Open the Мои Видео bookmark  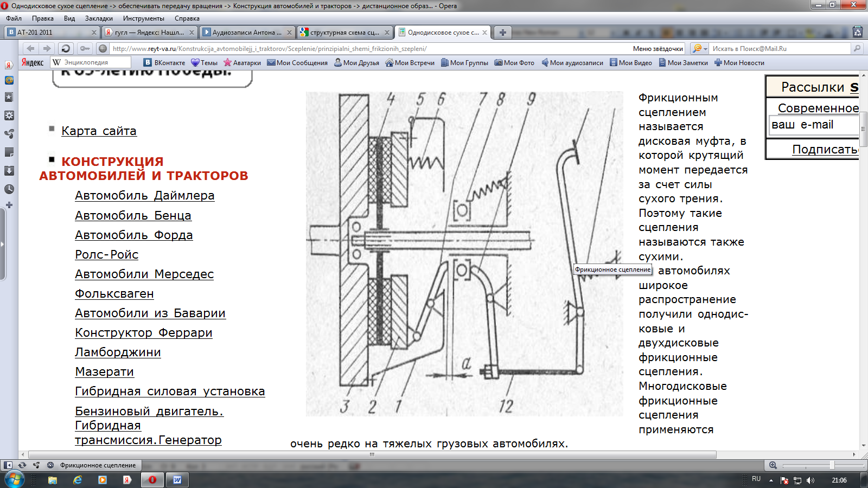(x=630, y=62)
